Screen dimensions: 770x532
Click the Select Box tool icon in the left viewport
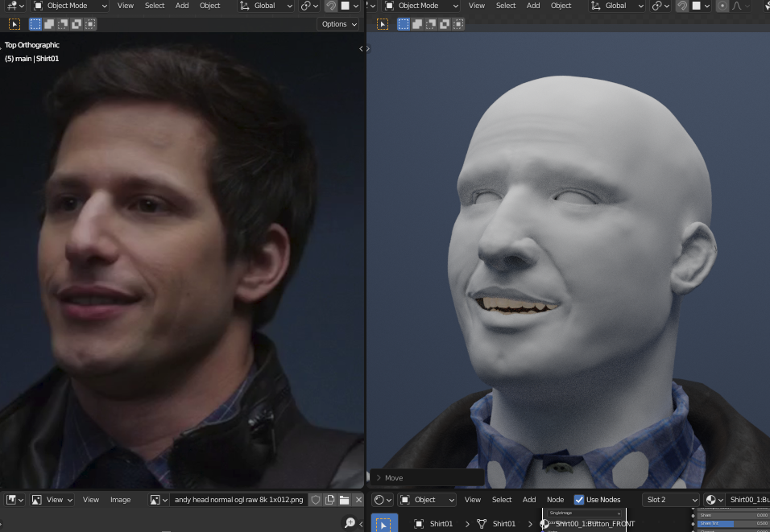[14, 24]
